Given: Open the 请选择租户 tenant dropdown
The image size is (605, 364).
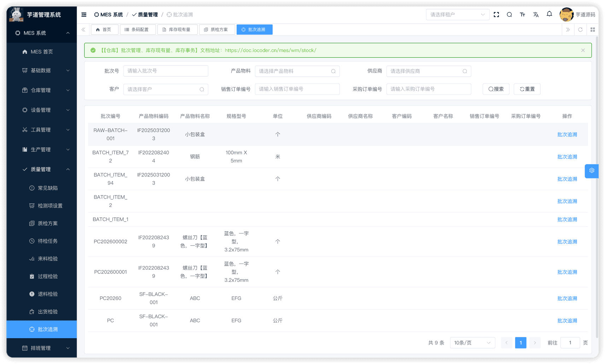Looking at the screenshot, I should point(457,14).
